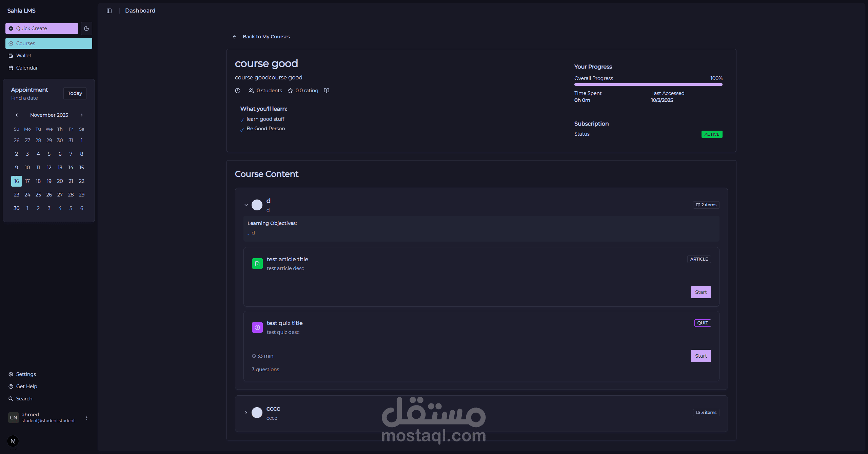Collapse section d with chevron
Screen dimensions: 868x454
pos(246,205)
